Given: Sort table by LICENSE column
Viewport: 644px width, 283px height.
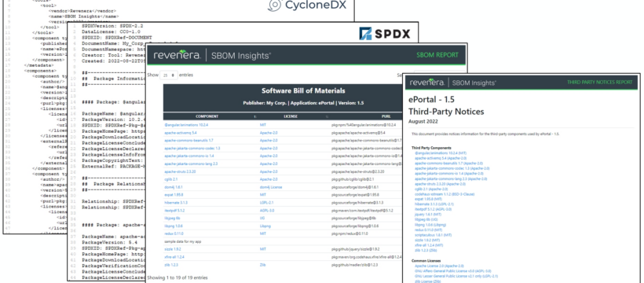Looking at the screenshot, I should pyautogui.click(x=291, y=116).
